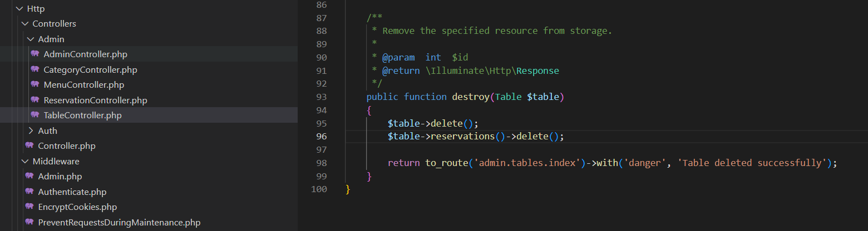Open PreventRequestsDuringMaintenance.php file

[119, 223]
